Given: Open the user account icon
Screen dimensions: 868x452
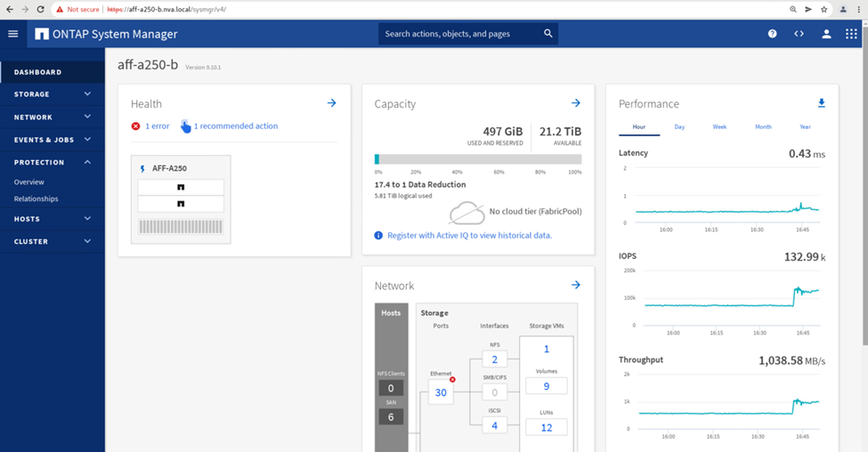Looking at the screenshot, I should point(826,34).
